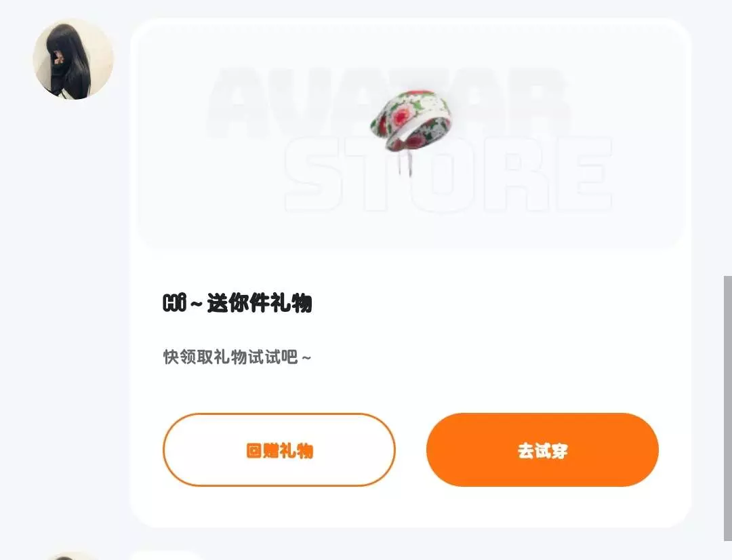Click the gray vertical scrollbar thumb

tap(728, 408)
